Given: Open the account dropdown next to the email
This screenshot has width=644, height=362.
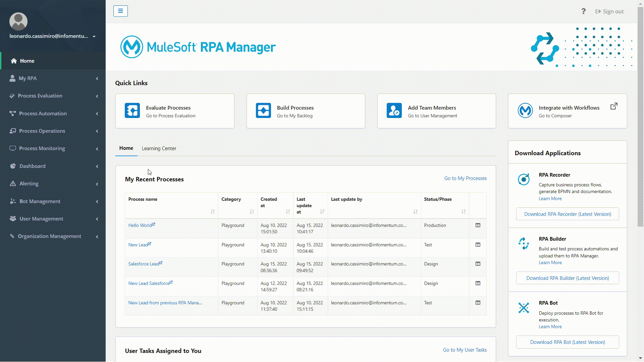Looking at the screenshot, I should coord(94,36).
